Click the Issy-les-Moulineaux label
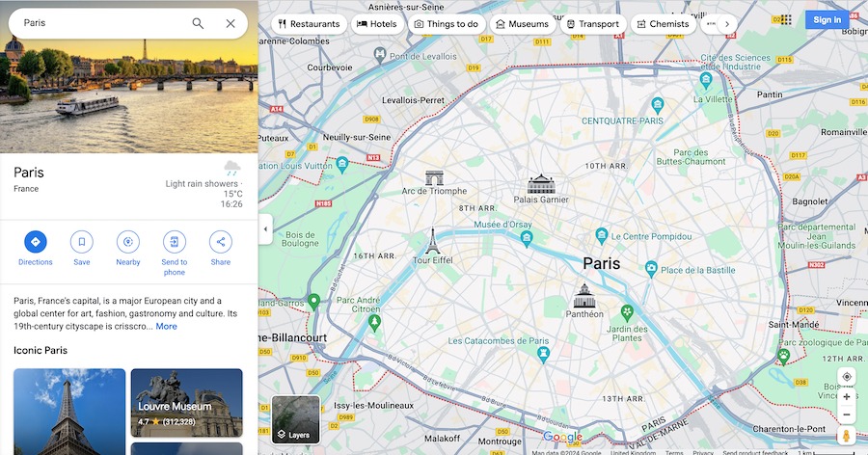 coord(373,405)
